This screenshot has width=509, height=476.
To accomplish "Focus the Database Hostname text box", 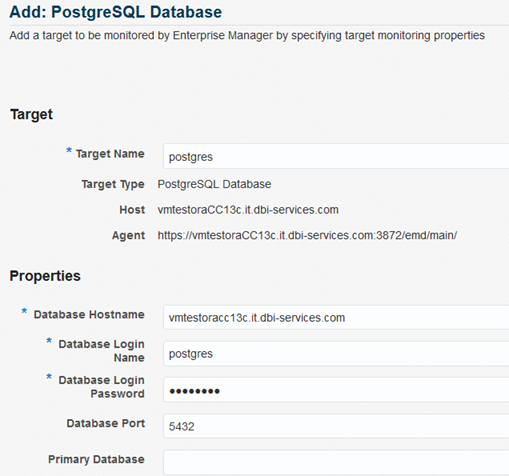I will 336,317.
